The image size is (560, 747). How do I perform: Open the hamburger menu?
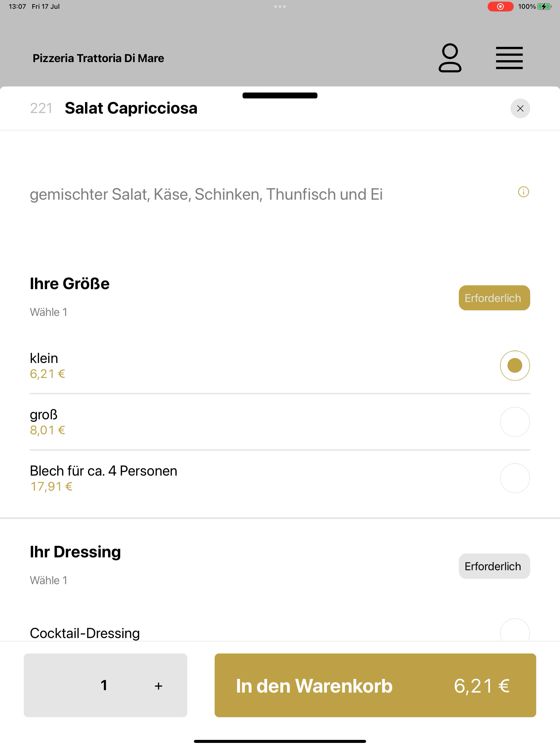509,58
